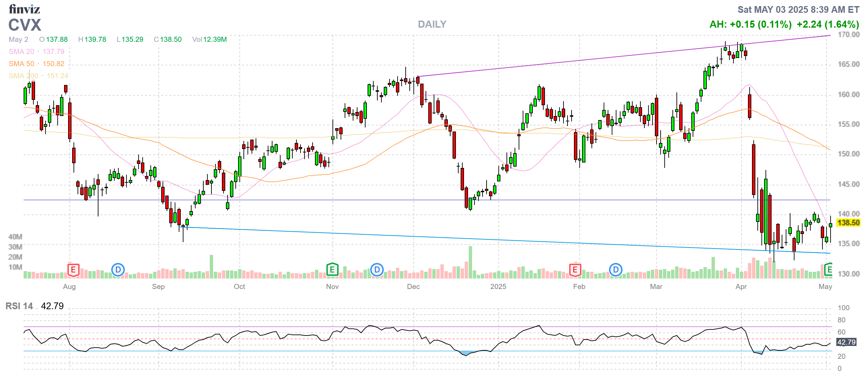Click the after-hours AH change text
Screen dimensions: 868x379
click(x=750, y=24)
